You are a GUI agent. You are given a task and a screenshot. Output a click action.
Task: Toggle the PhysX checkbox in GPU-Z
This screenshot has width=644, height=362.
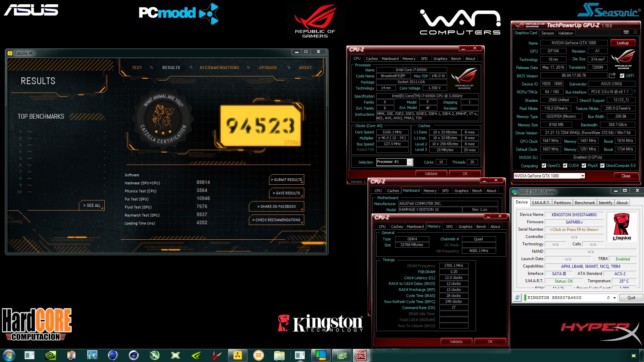pyautogui.click(x=584, y=166)
